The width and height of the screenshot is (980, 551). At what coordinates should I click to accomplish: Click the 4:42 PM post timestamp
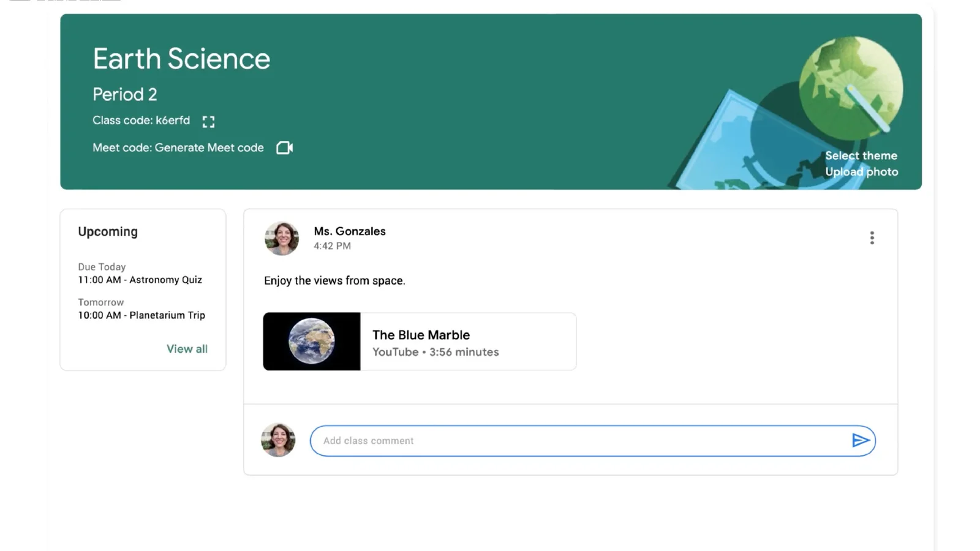[332, 246]
